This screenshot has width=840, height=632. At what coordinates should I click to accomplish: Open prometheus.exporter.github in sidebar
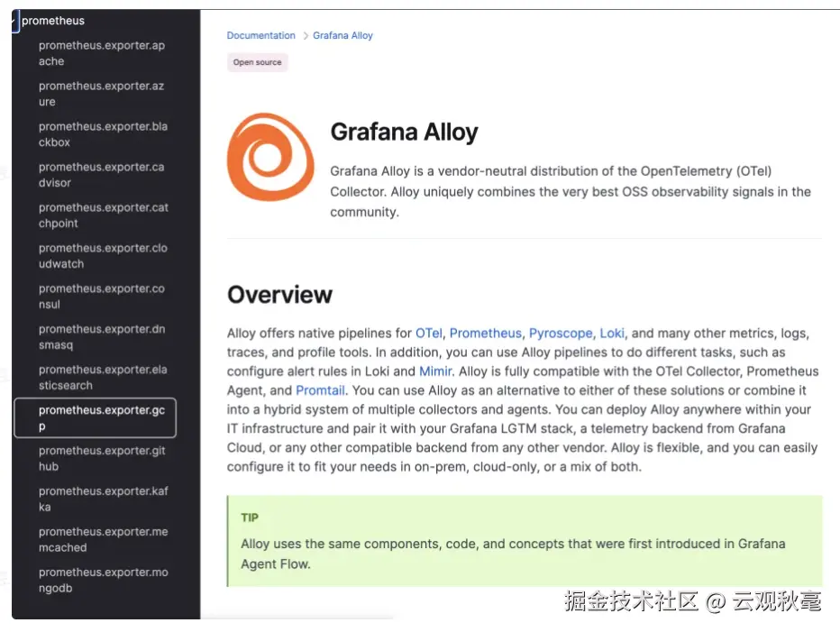coord(102,458)
